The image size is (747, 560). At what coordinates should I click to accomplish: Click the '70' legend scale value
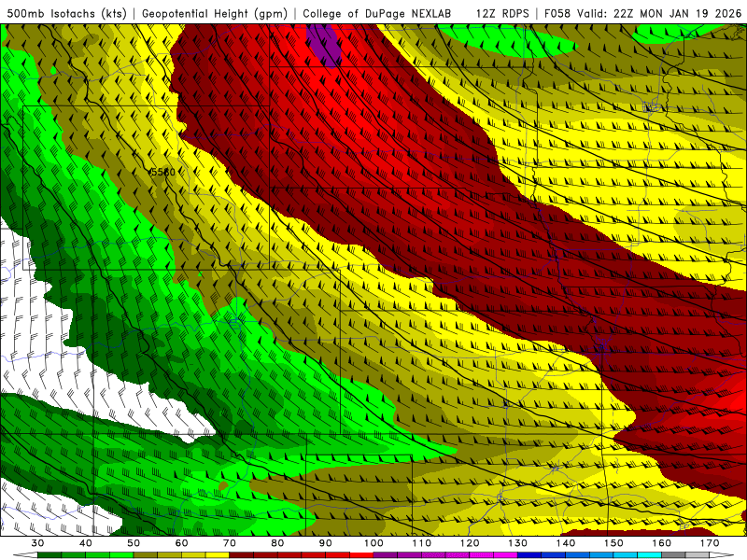click(x=230, y=543)
